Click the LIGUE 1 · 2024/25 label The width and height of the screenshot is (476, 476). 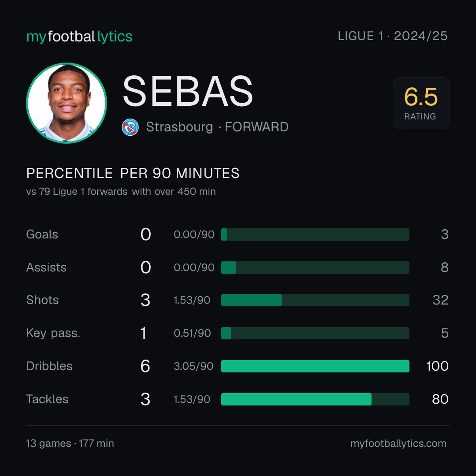(393, 36)
